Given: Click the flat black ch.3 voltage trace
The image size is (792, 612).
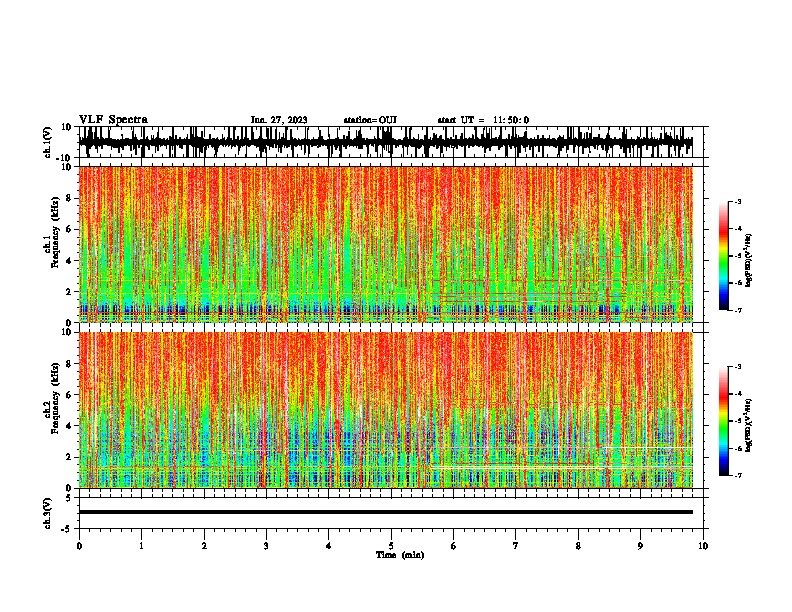Looking at the screenshot, I should click(385, 512).
